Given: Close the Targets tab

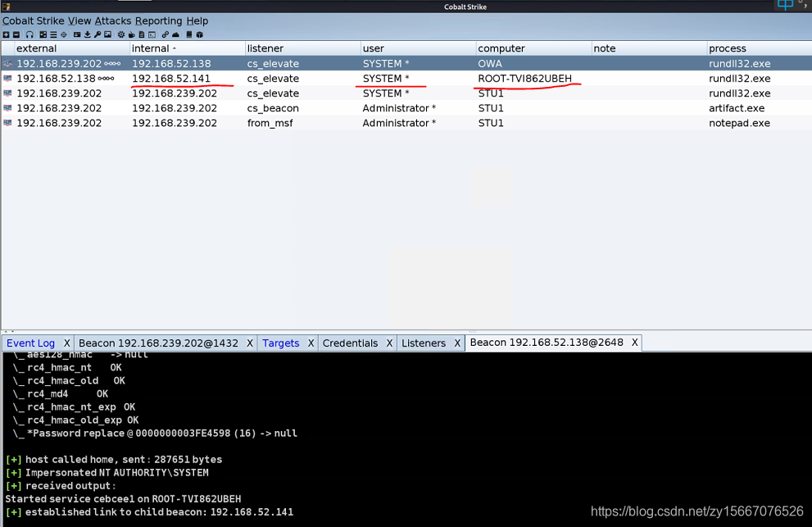Looking at the screenshot, I should point(311,343).
